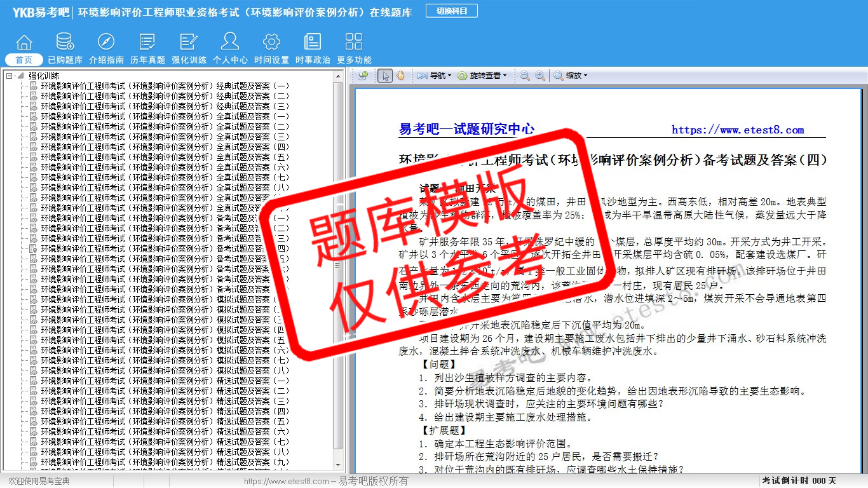Open 个人中心 personal center
Screen dimensions: 868x488
[230, 48]
